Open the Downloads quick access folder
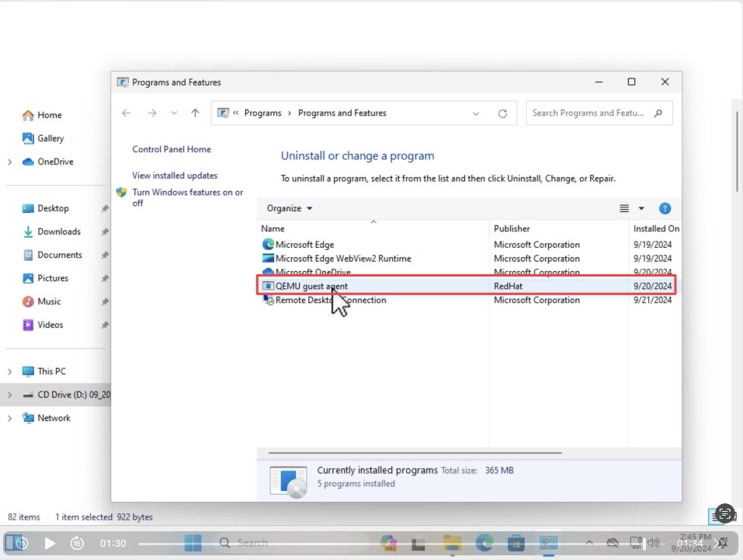The image size is (743, 560). pos(52,231)
